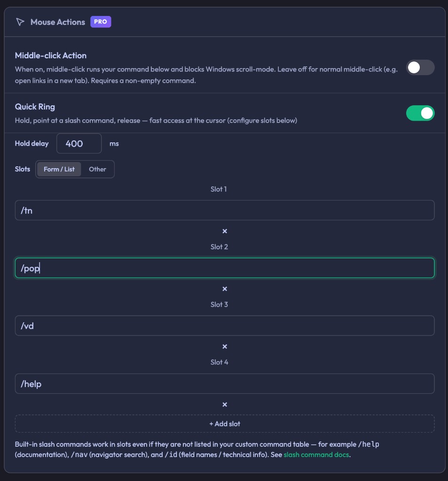Disable the Quick Ring toggle
The height and width of the screenshot is (481, 448).
(420, 113)
